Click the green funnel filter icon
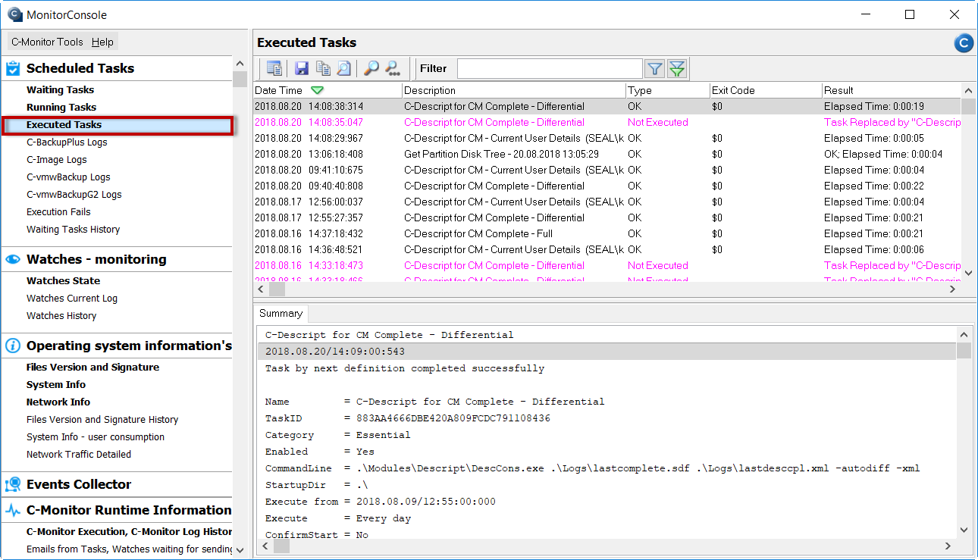The image size is (978, 560). coord(677,69)
